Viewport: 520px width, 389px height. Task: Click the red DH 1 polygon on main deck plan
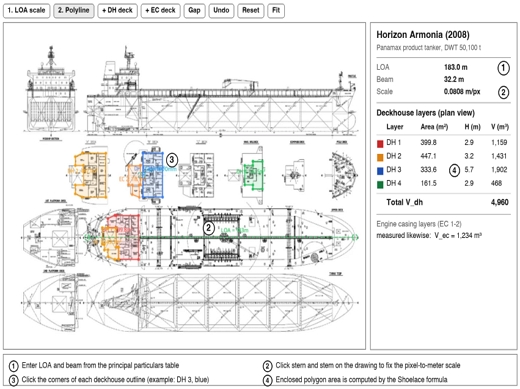(x=128, y=237)
